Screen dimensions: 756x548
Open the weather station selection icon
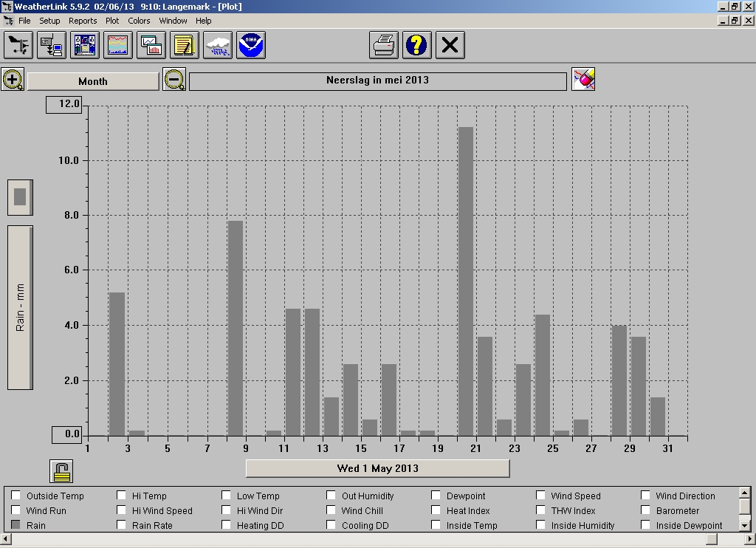[x=18, y=45]
